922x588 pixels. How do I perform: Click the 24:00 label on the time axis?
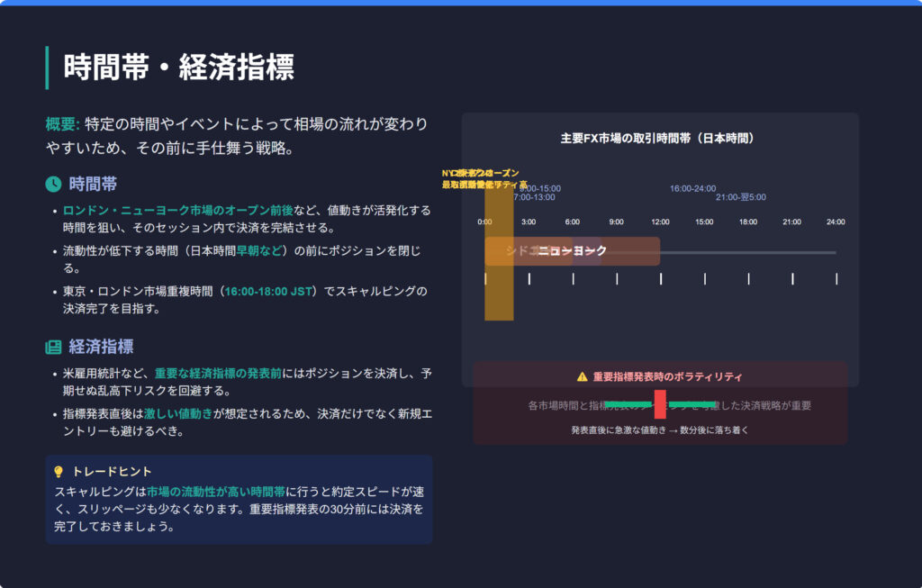[x=836, y=222]
